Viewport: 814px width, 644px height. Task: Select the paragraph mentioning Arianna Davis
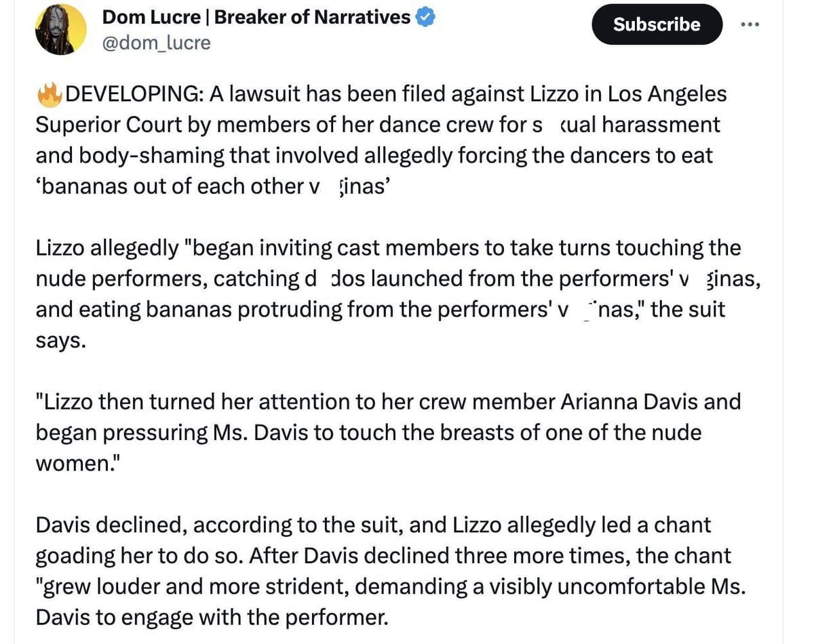387,432
